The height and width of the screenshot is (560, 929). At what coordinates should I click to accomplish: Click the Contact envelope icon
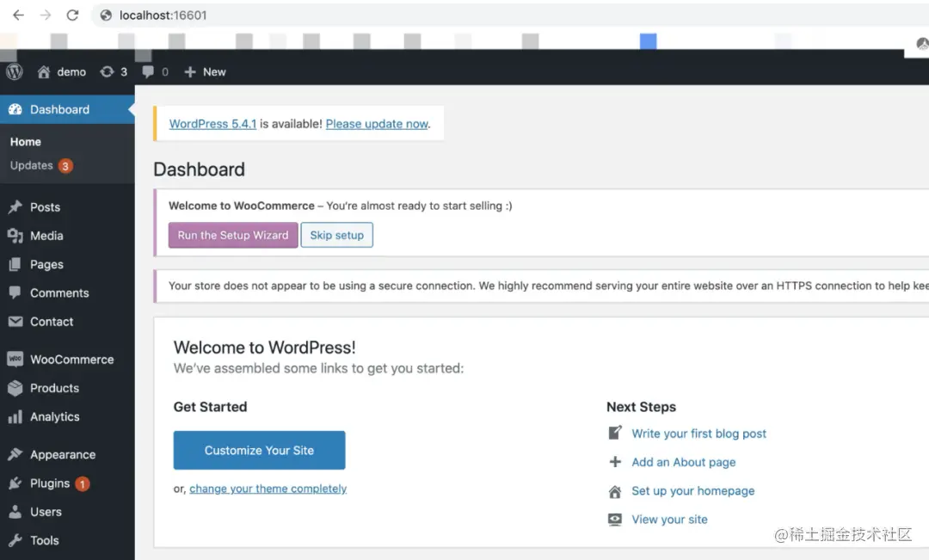15,321
